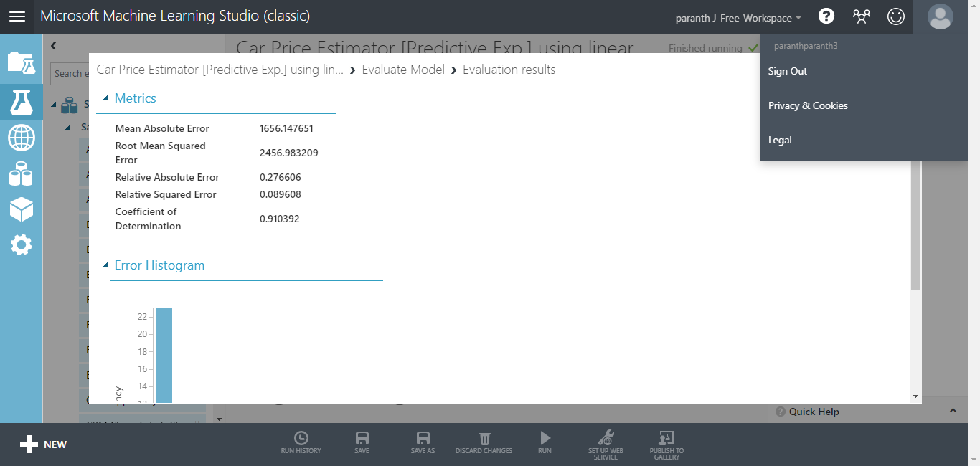Collapse the Error Histogram section
The image size is (980, 466).
(x=105, y=265)
